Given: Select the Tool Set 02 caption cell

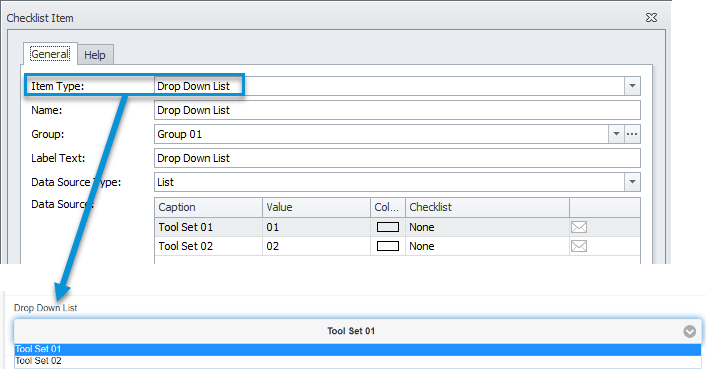Looking at the screenshot, I should (x=208, y=246).
